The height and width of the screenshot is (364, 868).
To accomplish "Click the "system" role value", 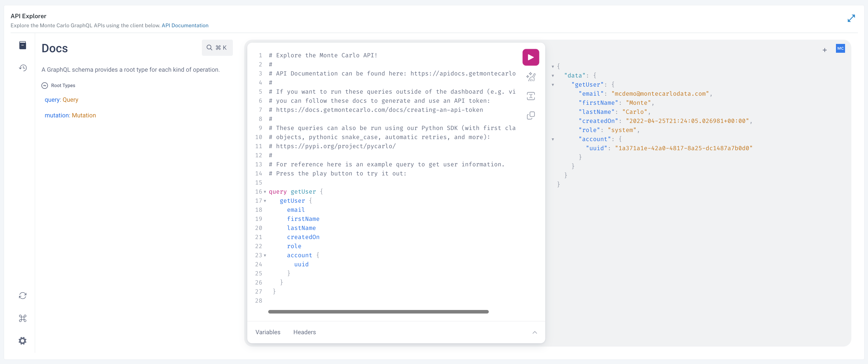I will (622, 130).
